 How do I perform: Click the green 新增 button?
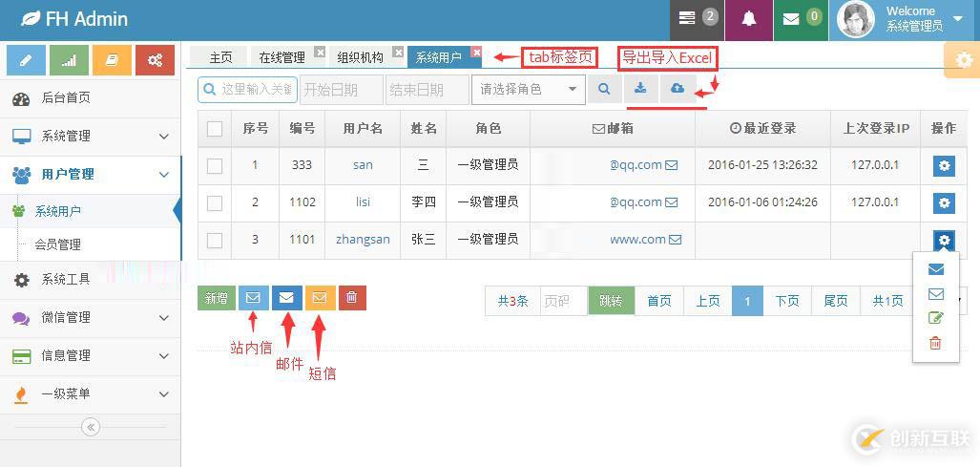(217, 298)
